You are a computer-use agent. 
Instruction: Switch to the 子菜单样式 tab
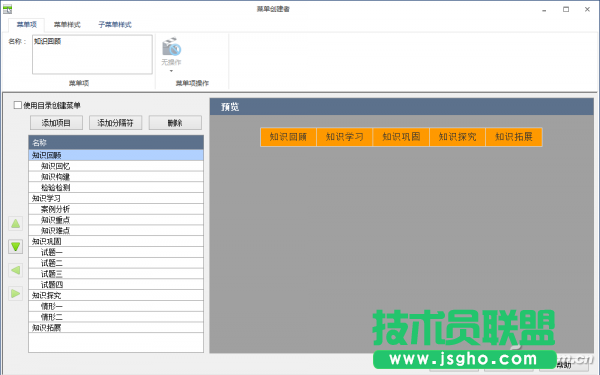[115, 24]
